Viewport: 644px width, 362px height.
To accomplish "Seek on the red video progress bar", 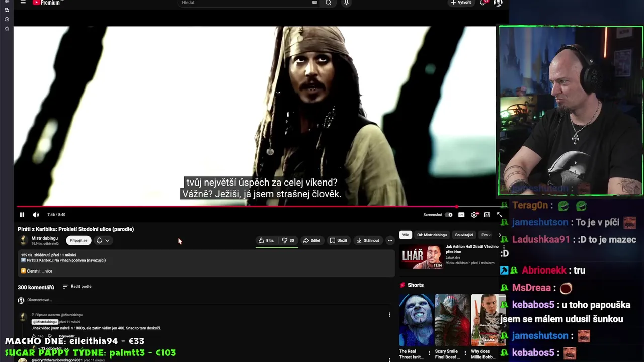I will click(259, 206).
